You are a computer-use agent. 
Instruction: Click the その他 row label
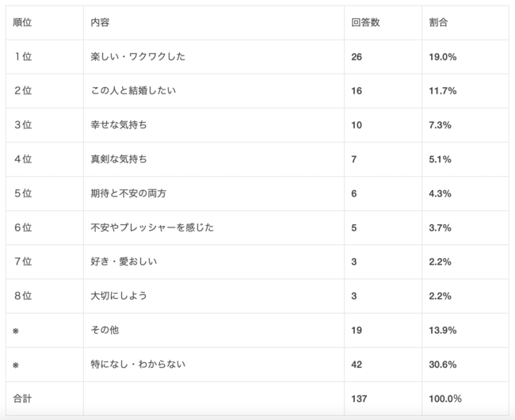click(105, 330)
